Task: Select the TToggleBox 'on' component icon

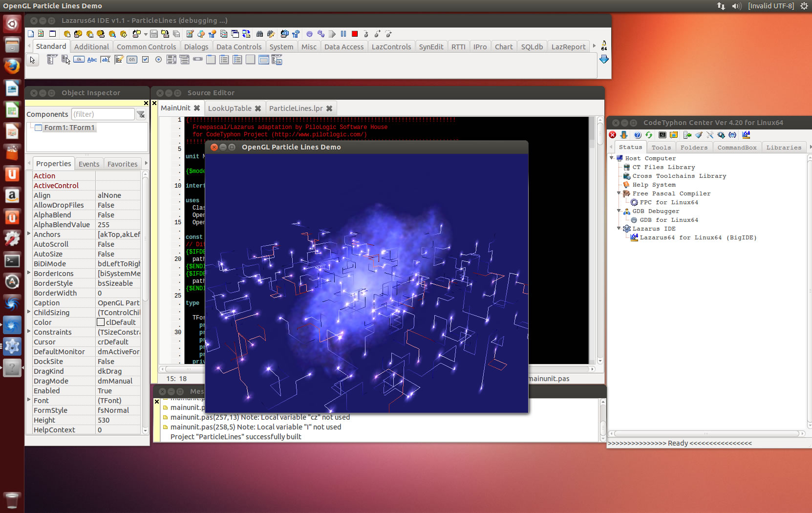Action: (132, 60)
